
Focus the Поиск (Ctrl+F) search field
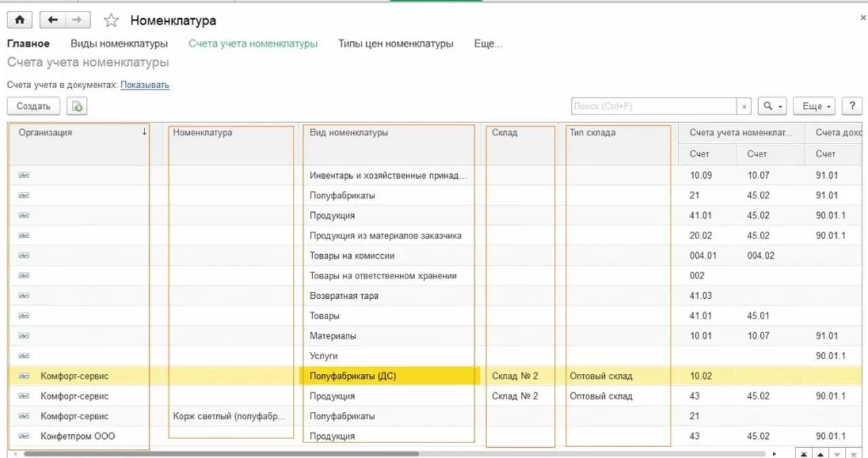(654, 106)
